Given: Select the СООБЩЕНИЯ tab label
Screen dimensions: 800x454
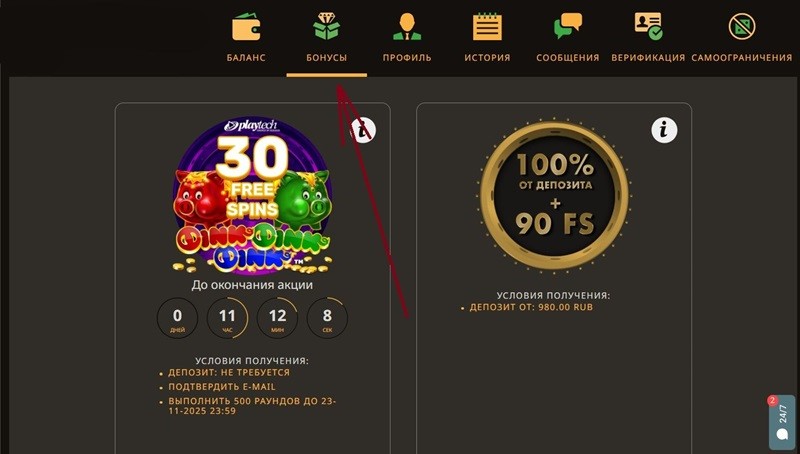Looking at the screenshot, I should point(568,58).
